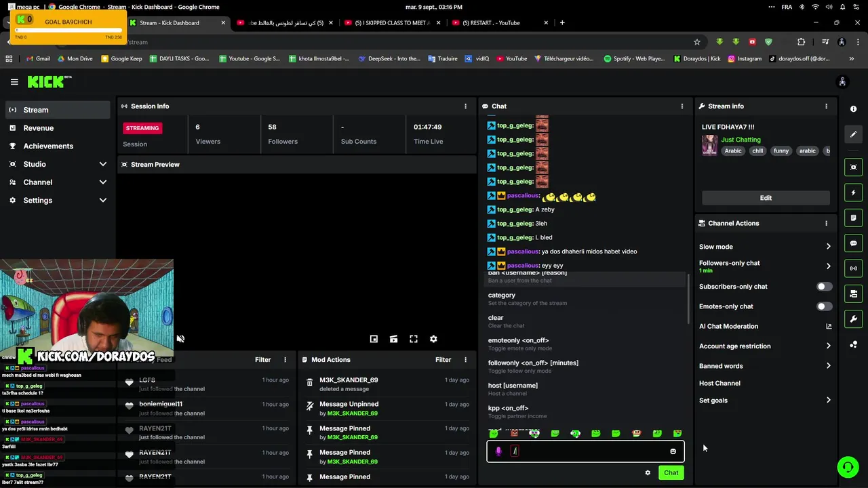868x488 pixels.
Task: Switch to 'I SKIPPED CLASS TO MEET' tab
Action: click(392, 23)
